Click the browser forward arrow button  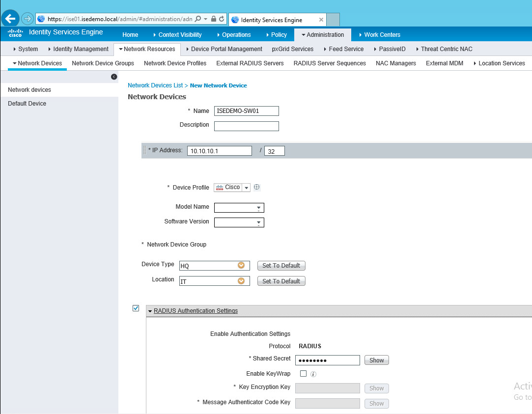pos(28,19)
